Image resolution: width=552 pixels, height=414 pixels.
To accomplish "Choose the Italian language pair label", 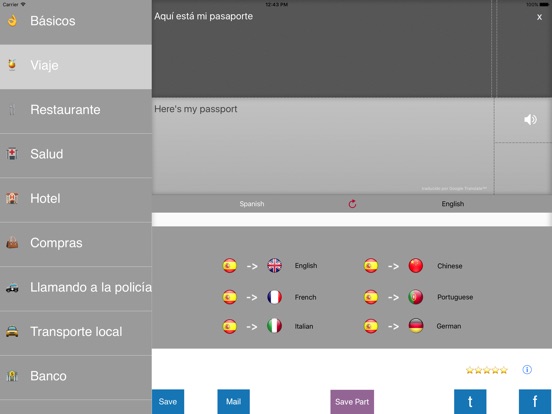I will click(304, 326).
